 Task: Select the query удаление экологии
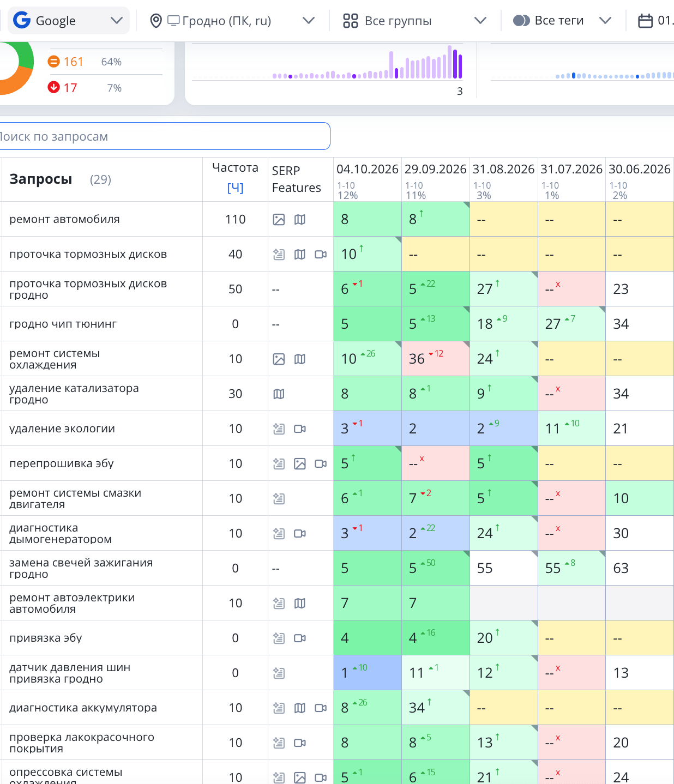point(62,429)
